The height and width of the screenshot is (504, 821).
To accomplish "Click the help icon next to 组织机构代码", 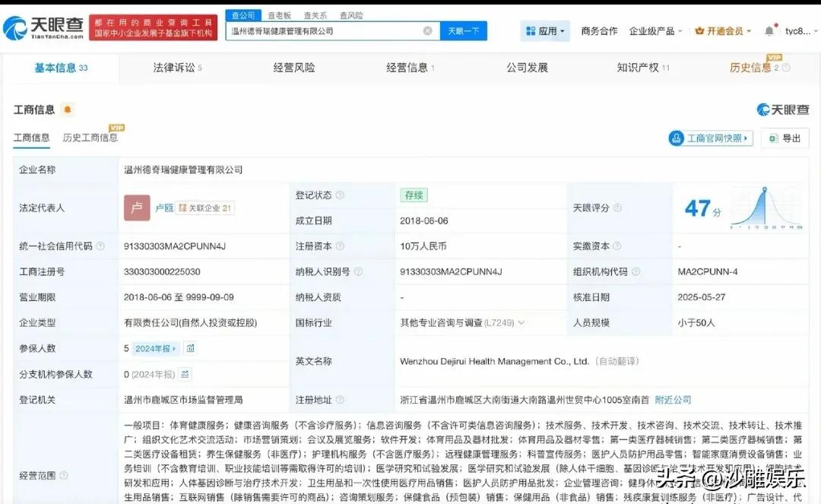I will pos(636,271).
